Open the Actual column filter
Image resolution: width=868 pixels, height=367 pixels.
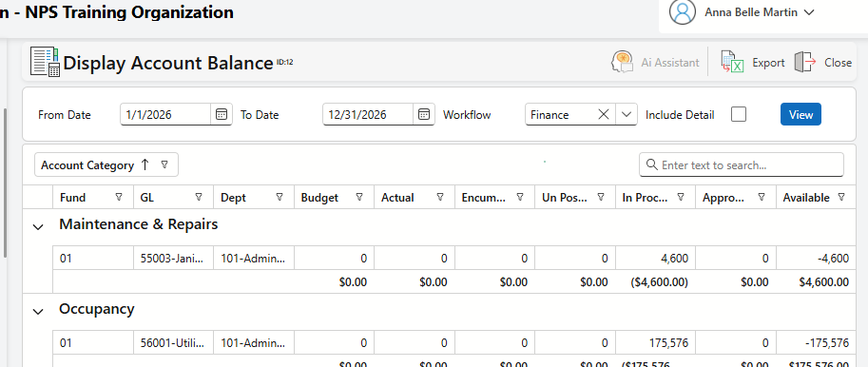(440, 197)
